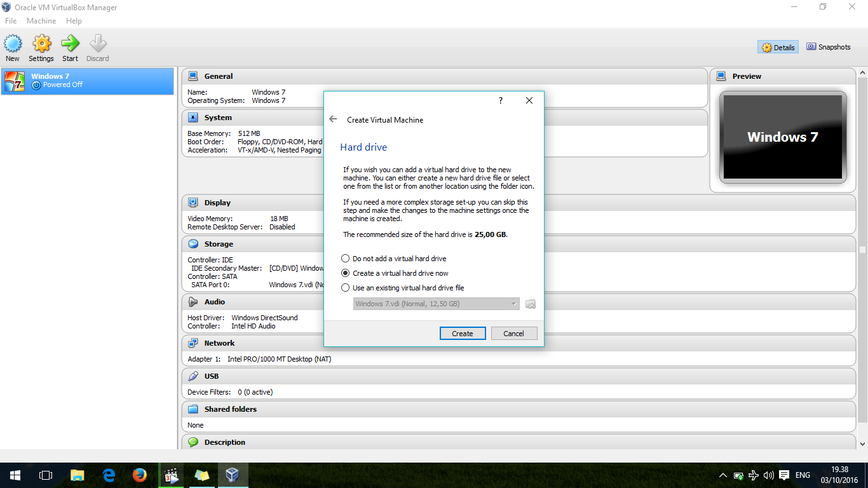
Task: Click the Create button
Action: tap(463, 334)
